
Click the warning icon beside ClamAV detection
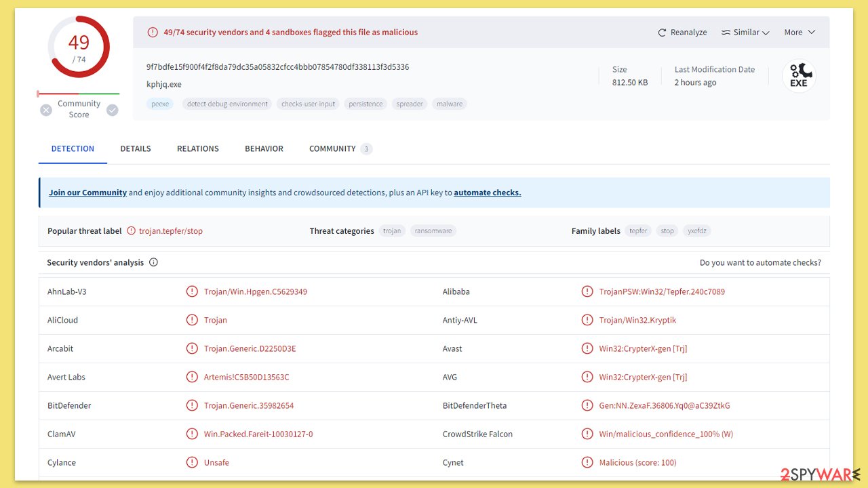tap(193, 434)
